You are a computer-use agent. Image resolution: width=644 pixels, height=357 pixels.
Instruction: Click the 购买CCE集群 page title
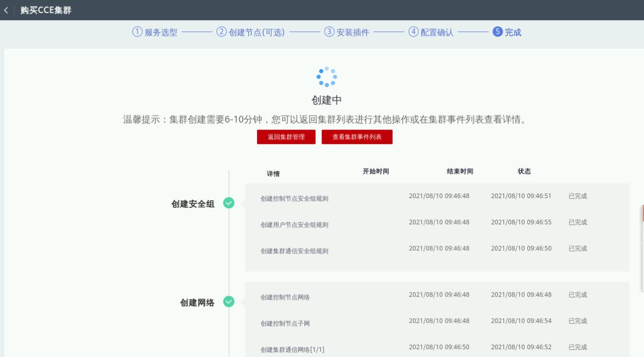46,10
